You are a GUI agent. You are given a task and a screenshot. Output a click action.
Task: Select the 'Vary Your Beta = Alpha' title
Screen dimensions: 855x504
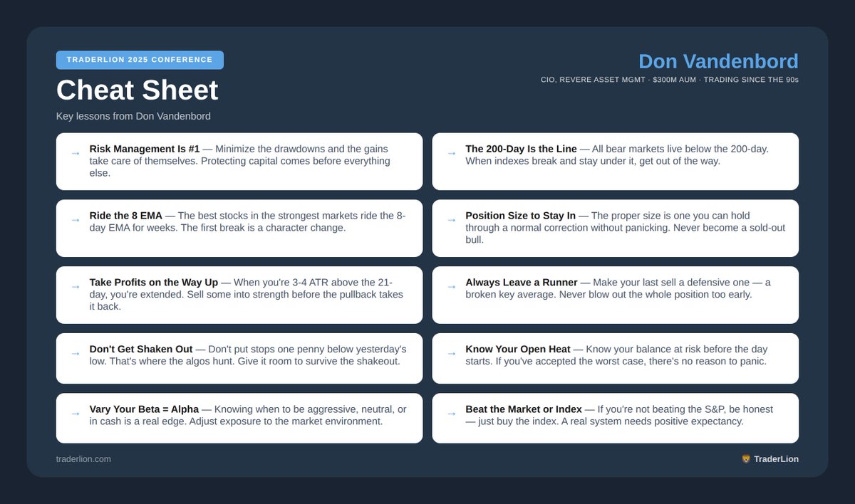click(144, 409)
